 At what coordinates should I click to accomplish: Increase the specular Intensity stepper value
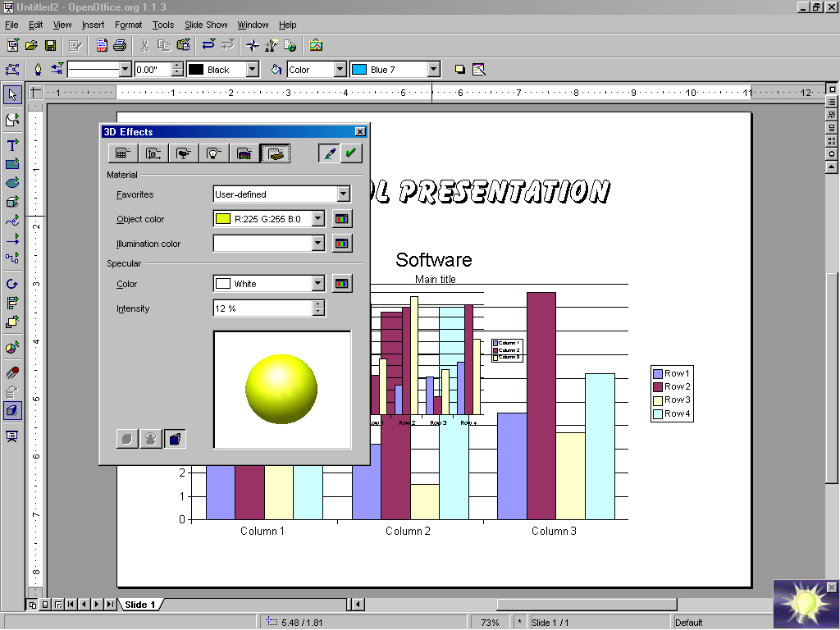pyautogui.click(x=318, y=304)
